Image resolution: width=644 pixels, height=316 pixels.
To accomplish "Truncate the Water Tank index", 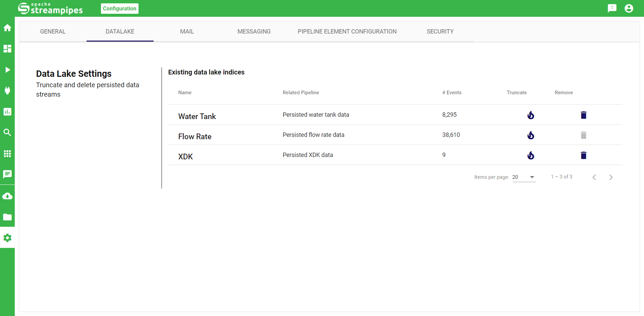I will click(531, 115).
